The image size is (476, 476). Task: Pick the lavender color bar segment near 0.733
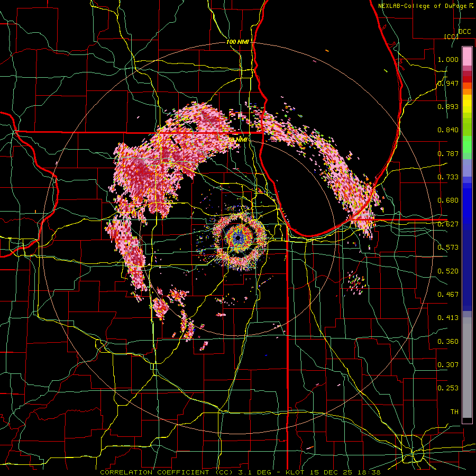(467, 168)
